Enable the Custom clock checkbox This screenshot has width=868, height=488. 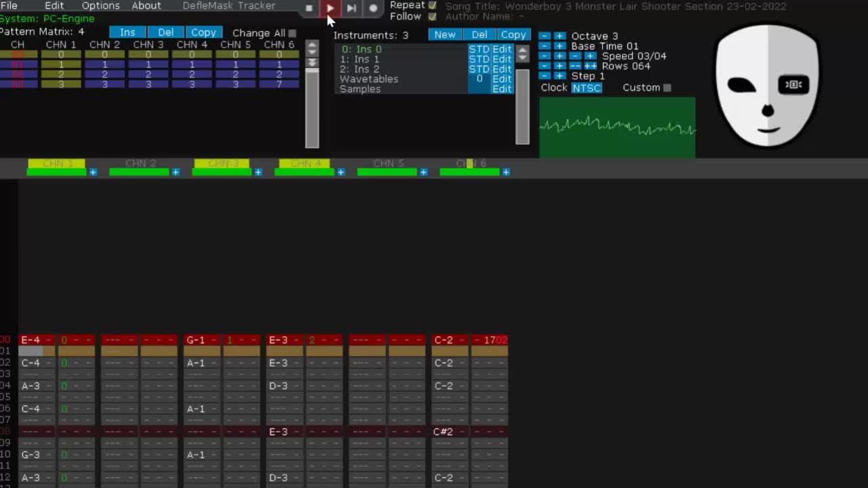click(x=667, y=87)
